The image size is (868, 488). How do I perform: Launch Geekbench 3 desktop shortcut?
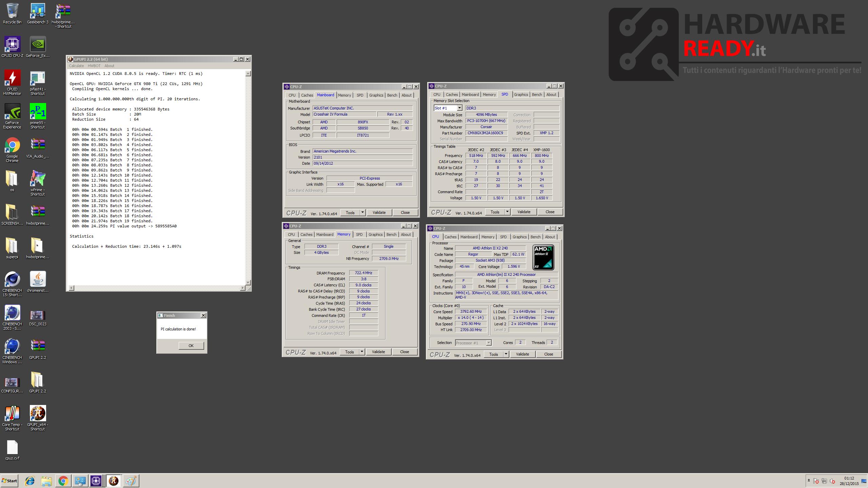[38, 14]
